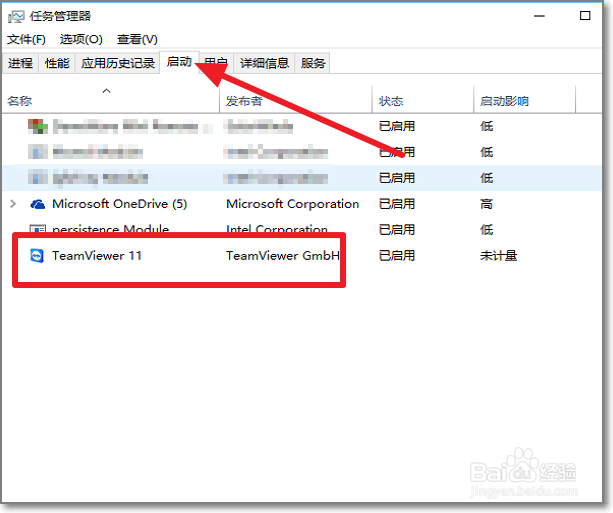The width and height of the screenshot is (613, 513).
Task: Switch to the 服务 tab
Action: coord(313,63)
